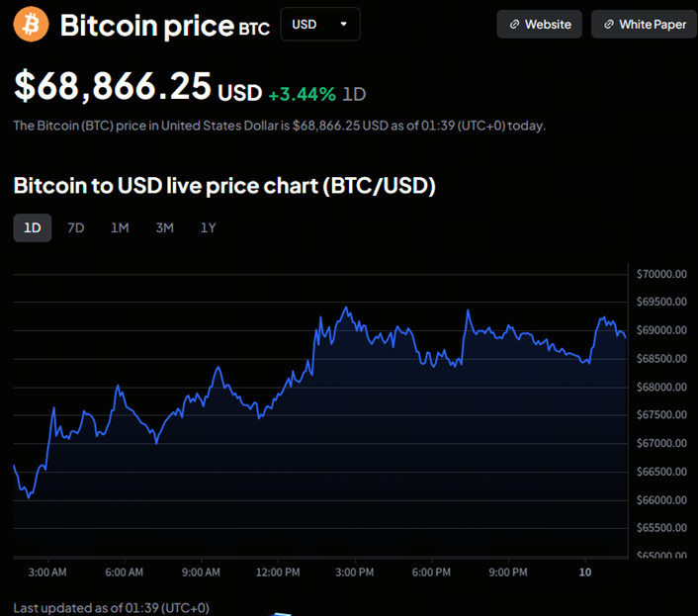This screenshot has width=698, height=616.
Task: Click the 12:00 PM time axis label
Action: pos(278,572)
